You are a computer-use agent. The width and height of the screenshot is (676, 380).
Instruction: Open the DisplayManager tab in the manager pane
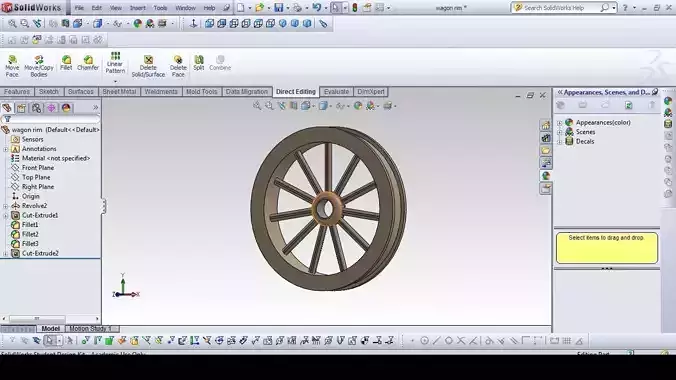(66, 108)
